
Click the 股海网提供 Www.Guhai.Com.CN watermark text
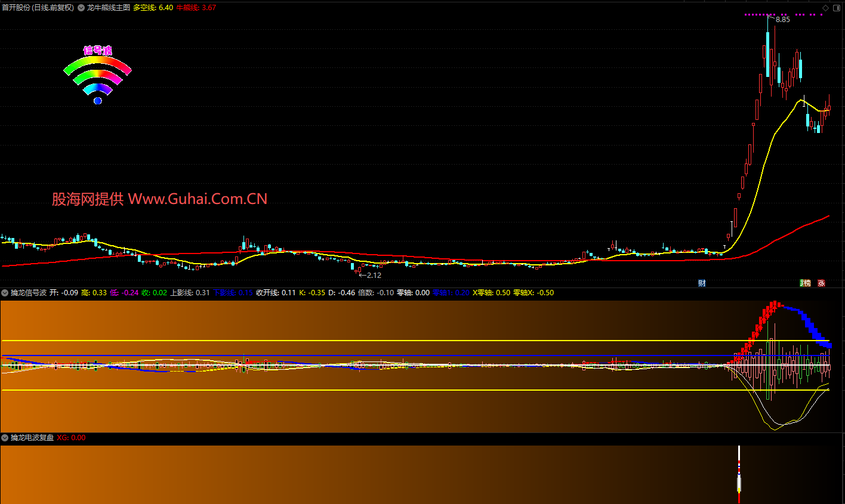[159, 199]
